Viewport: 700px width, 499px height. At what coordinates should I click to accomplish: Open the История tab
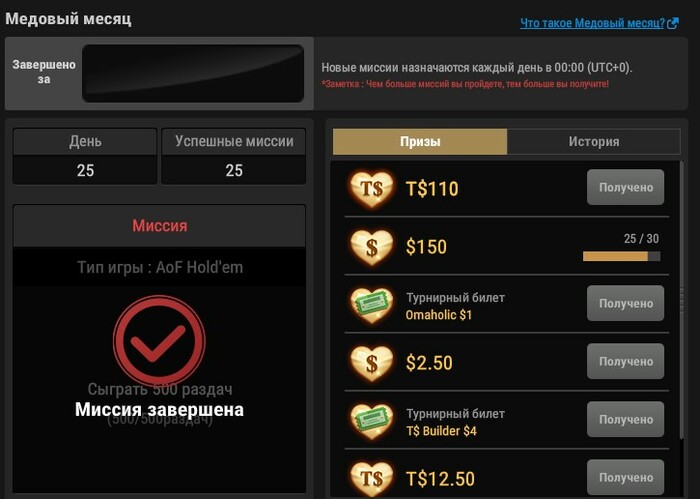click(x=594, y=141)
